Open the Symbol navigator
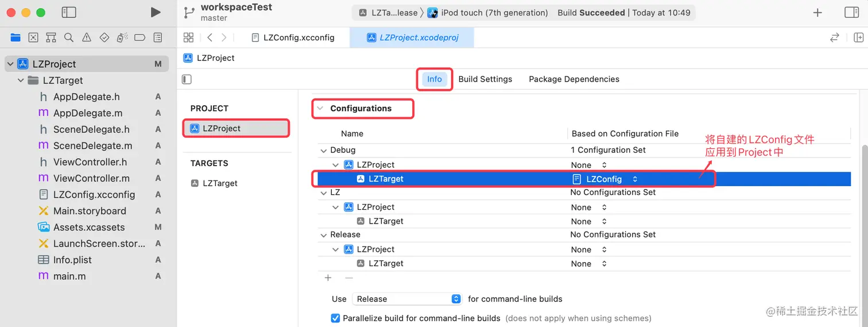This screenshot has height=327, width=868. [51, 37]
